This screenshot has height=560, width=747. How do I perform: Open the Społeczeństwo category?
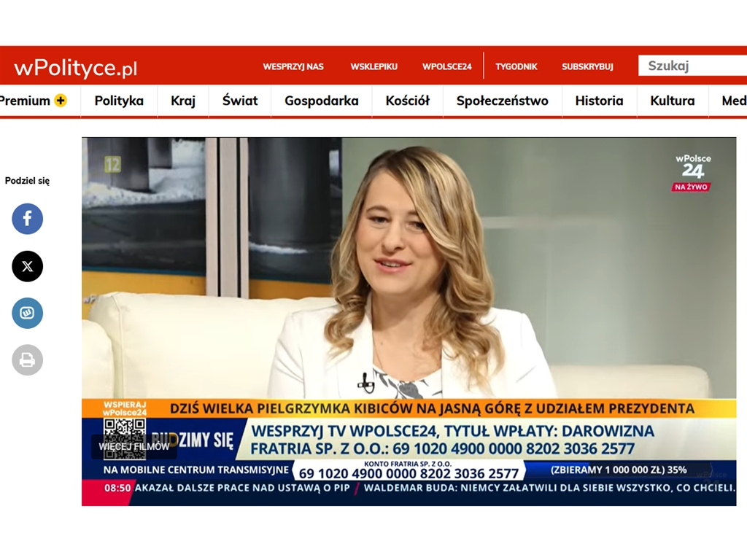(x=502, y=101)
